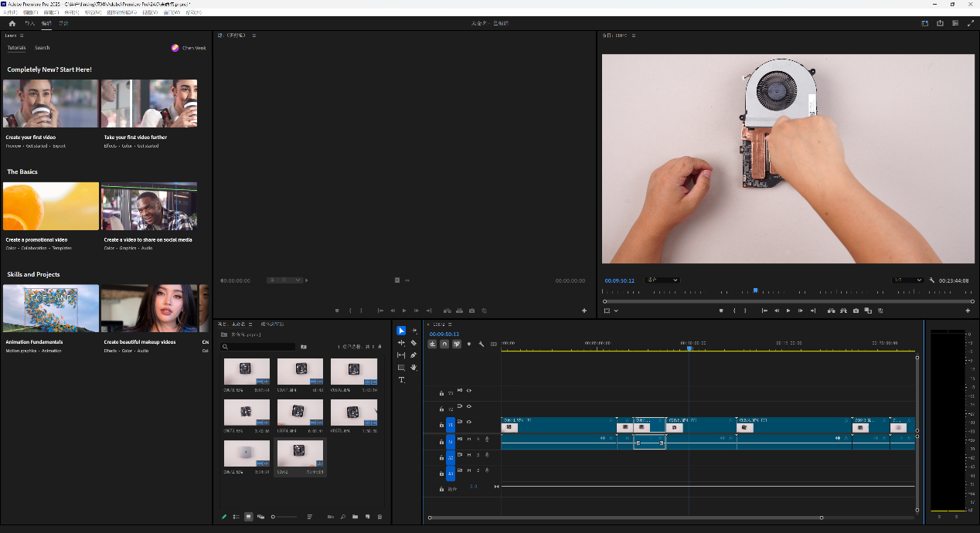Screen dimensions: 980x533
Task: Toggle insert sequences as nests option
Action: [x=432, y=344]
